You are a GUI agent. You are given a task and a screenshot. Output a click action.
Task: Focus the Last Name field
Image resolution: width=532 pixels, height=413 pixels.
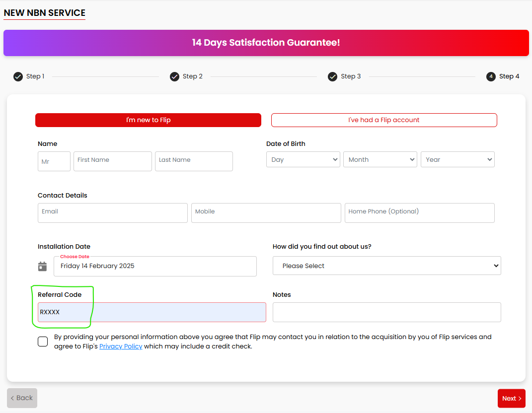click(x=194, y=161)
